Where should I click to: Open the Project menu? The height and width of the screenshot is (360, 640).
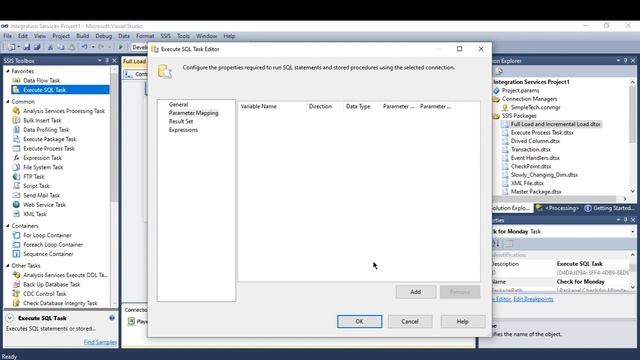pyautogui.click(x=61, y=36)
